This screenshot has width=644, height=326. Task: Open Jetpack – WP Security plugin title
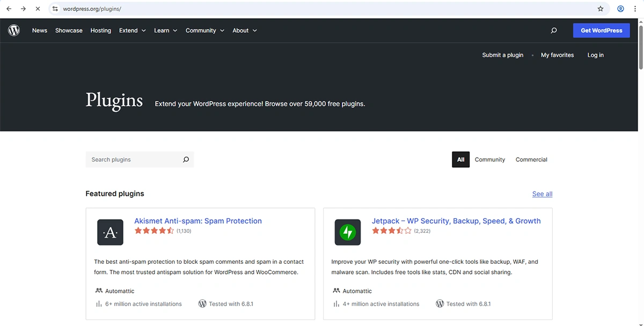pos(456,221)
